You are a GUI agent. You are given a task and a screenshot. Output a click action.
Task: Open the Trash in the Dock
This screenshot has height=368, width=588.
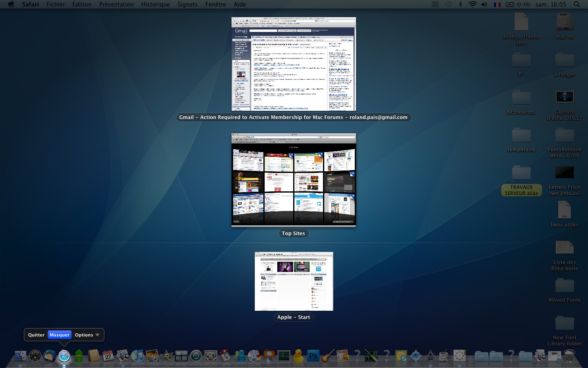click(x=569, y=356)
